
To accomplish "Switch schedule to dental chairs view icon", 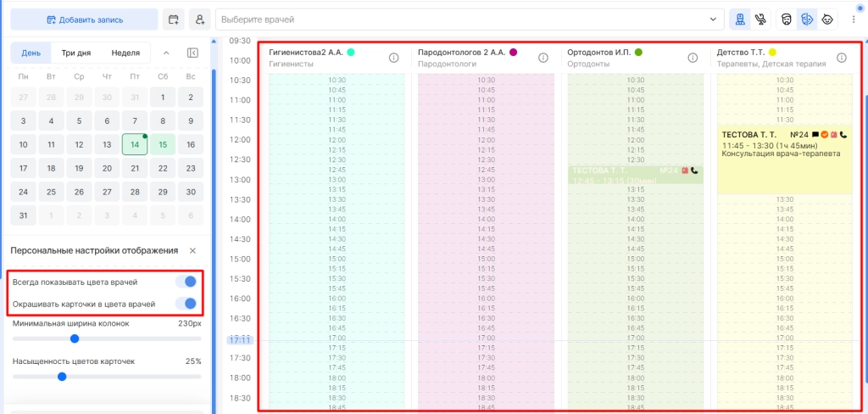I will 760,20.
